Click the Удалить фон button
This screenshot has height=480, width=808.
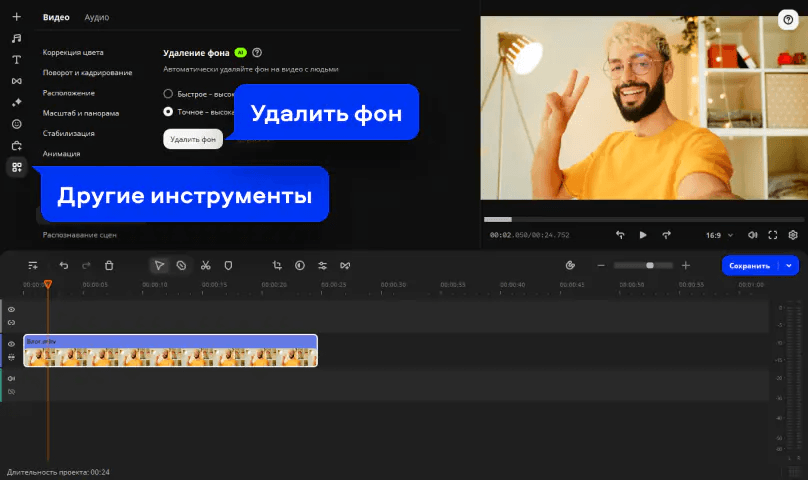tap(193, 139)
